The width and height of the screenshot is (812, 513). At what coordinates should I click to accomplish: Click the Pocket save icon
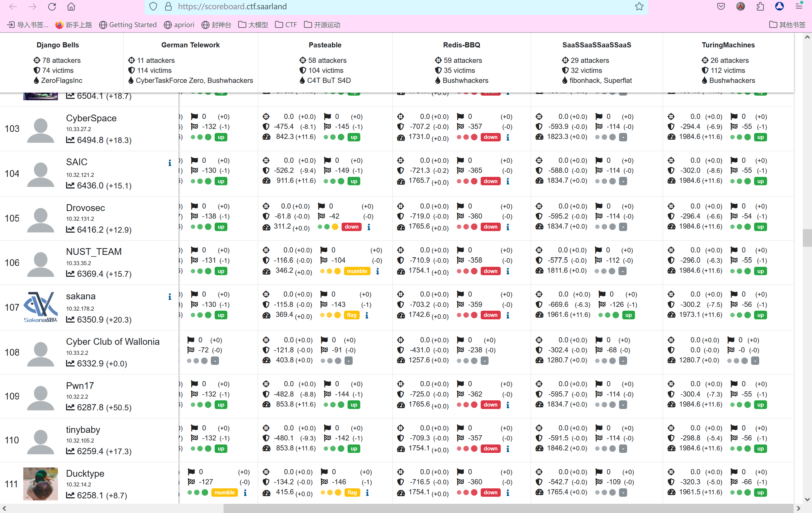click(x=721, y=7)
